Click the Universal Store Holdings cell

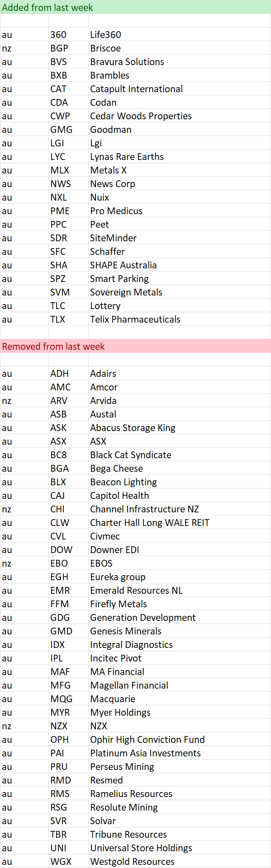tap(180, 848)
